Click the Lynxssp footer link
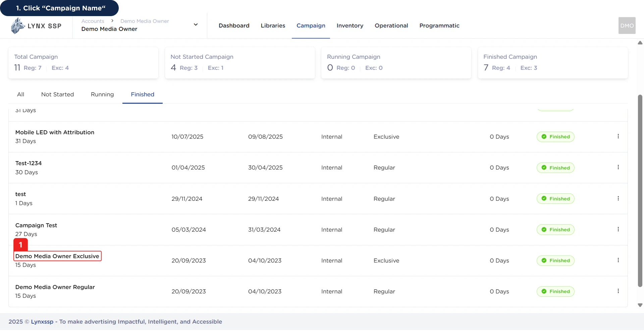Image resolution: width=644 pixels, height=331 pixels. [x=42, y=321]
